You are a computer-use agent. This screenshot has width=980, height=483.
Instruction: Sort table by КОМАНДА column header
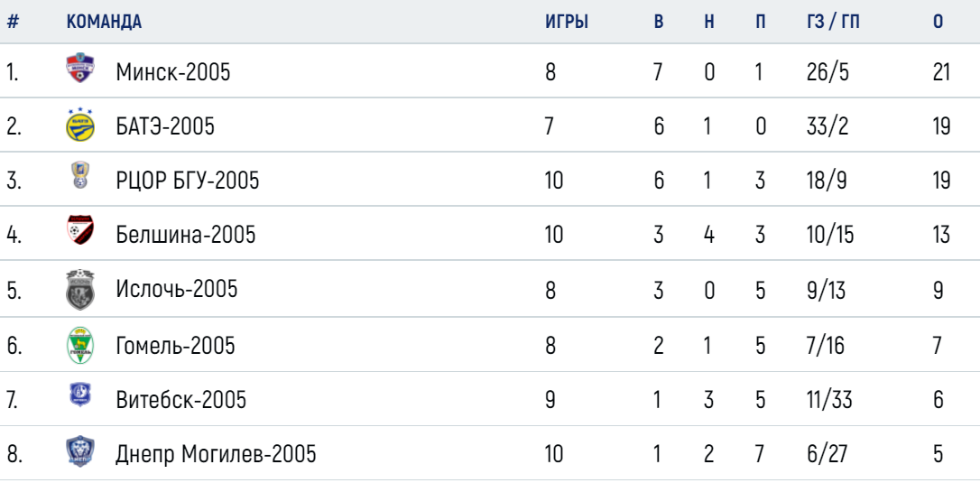point(104,22)
